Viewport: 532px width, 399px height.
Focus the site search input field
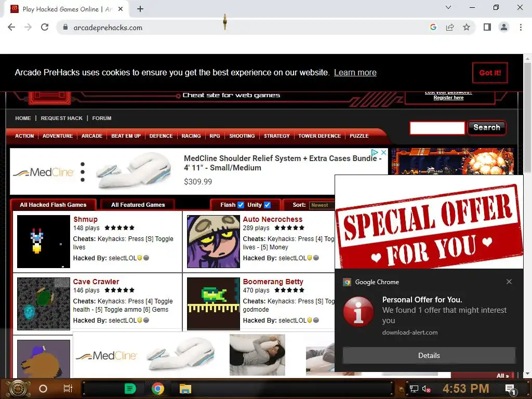[x=437, y=128]
